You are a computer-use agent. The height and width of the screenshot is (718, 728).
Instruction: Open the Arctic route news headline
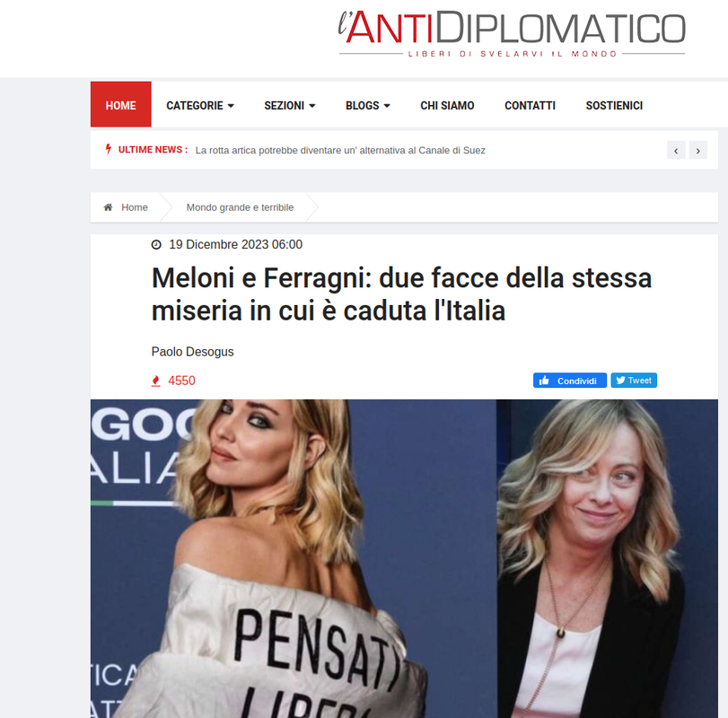click(340, 151)
